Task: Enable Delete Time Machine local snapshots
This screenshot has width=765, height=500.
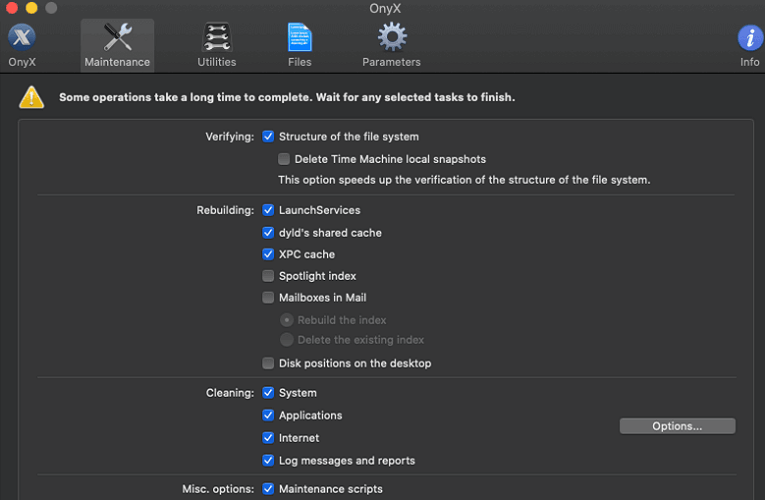Action: [283, 159]
